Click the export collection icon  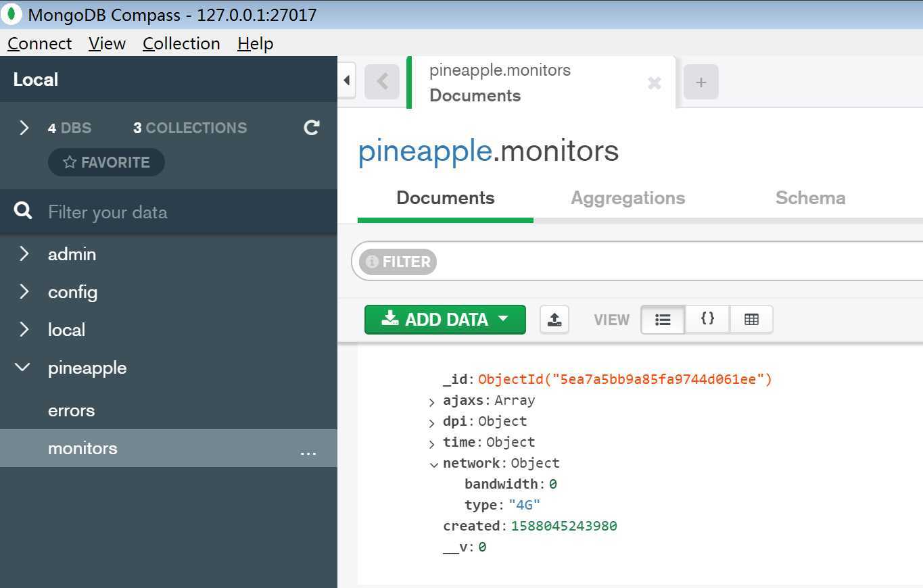pyautogui.click(x=554, y=319)
